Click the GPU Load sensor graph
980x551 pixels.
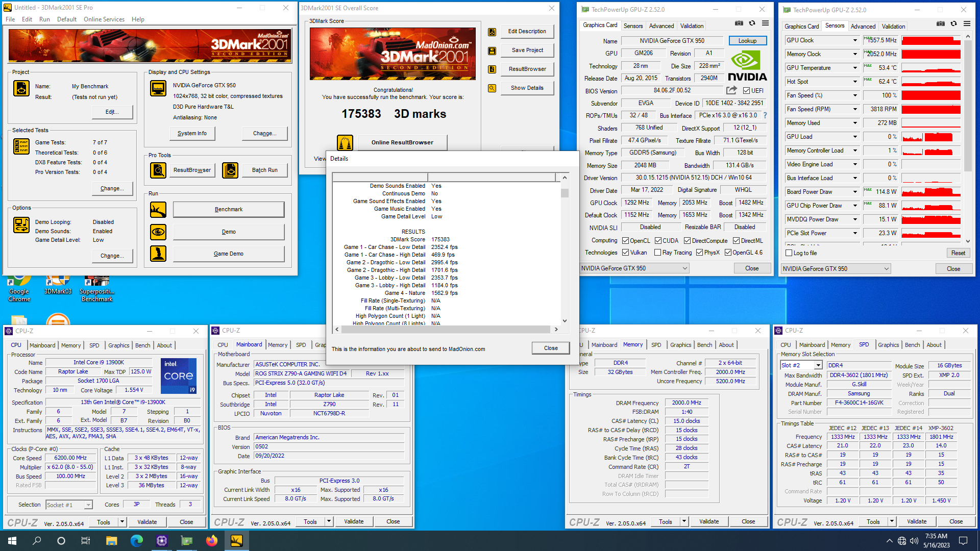(931, 137)
